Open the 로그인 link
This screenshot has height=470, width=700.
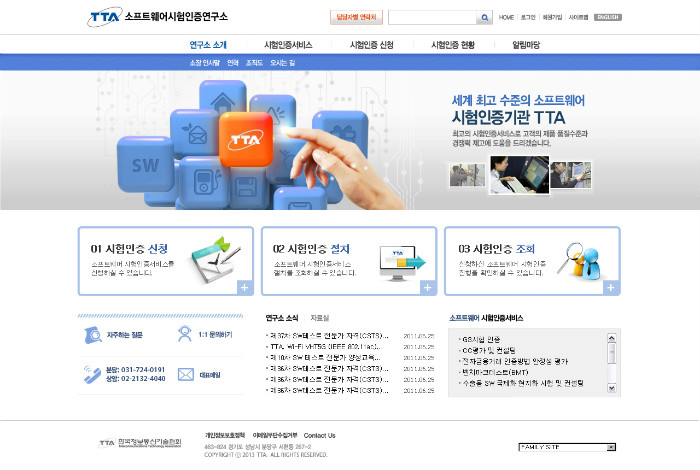[528, 17]
